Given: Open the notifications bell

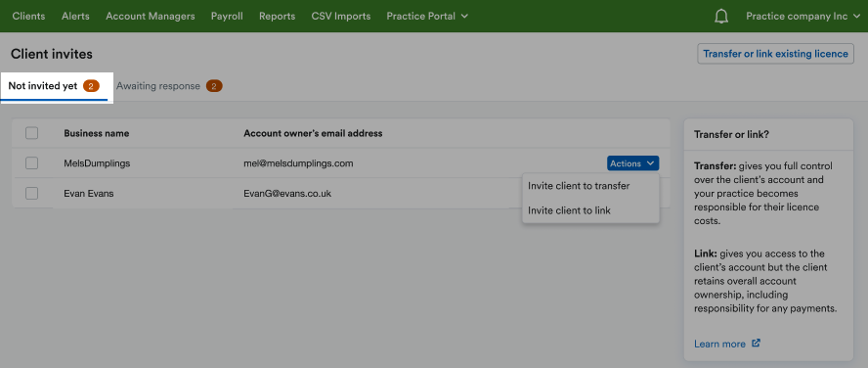Looking at the screenshot, I should click(720, 16).
